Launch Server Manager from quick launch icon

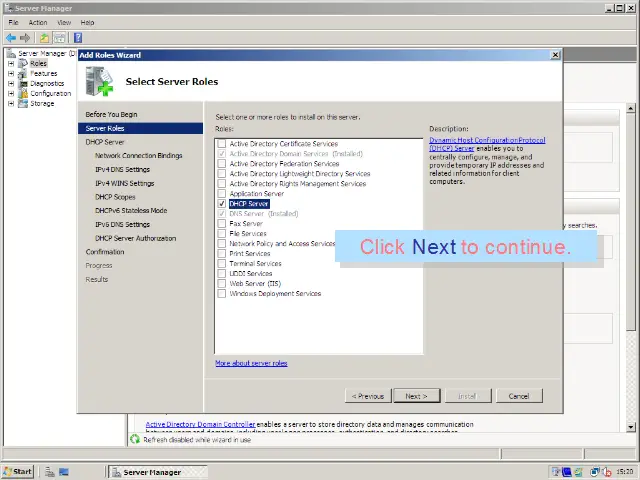(x=50, y=472)
